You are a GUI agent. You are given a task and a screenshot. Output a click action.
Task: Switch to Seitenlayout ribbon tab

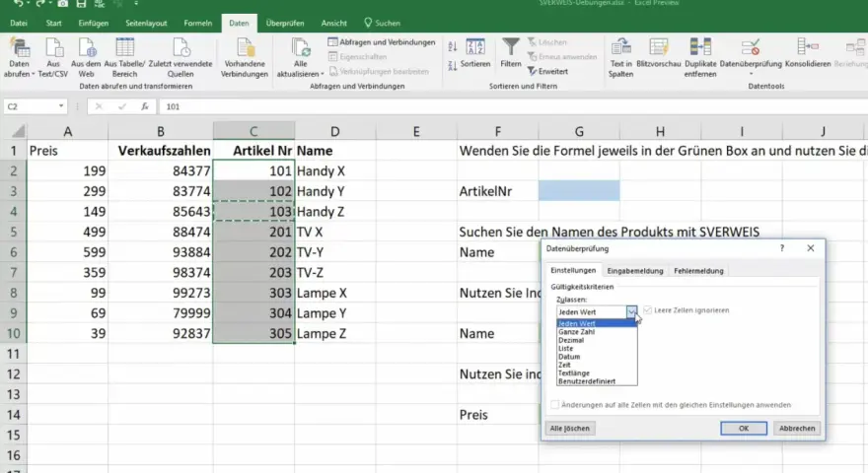point(146,23)
